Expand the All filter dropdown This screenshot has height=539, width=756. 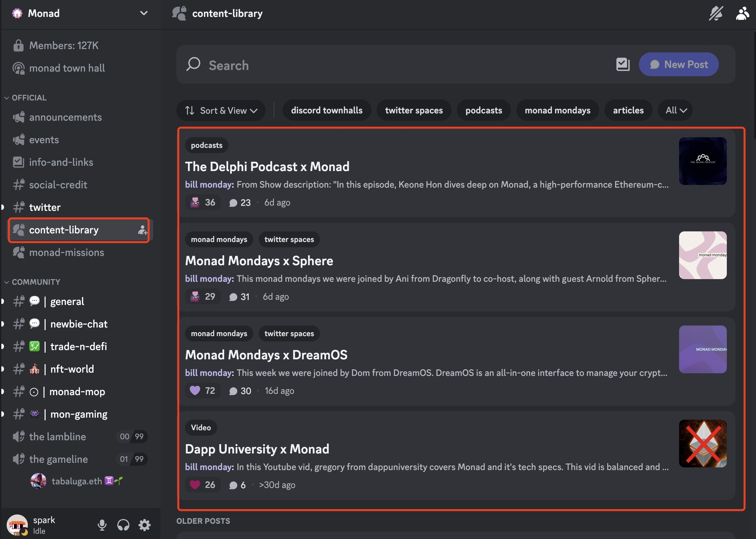675,110
